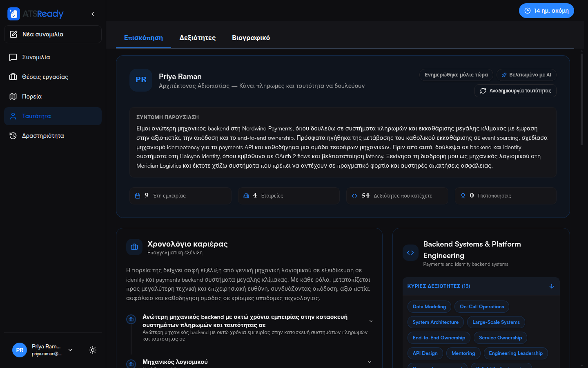Click the code icon by Δεξιότητες που κατέχετε

354,196
